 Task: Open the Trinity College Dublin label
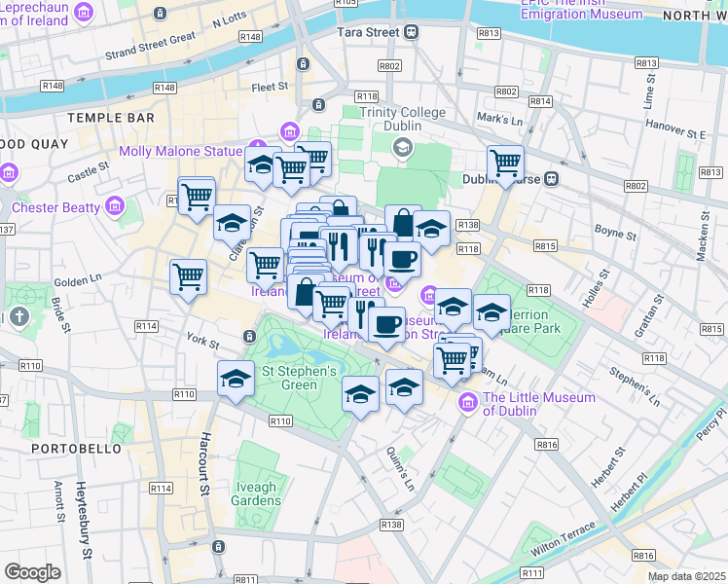click(x=403, y=119)
